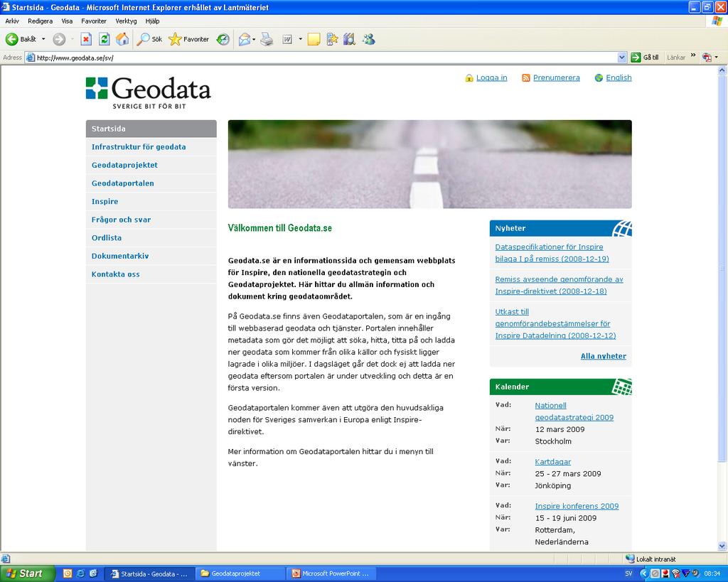Click the Geodata logo
Image resolution: width=728 pixels, height=582 pixels.
(x=148, y=93)
